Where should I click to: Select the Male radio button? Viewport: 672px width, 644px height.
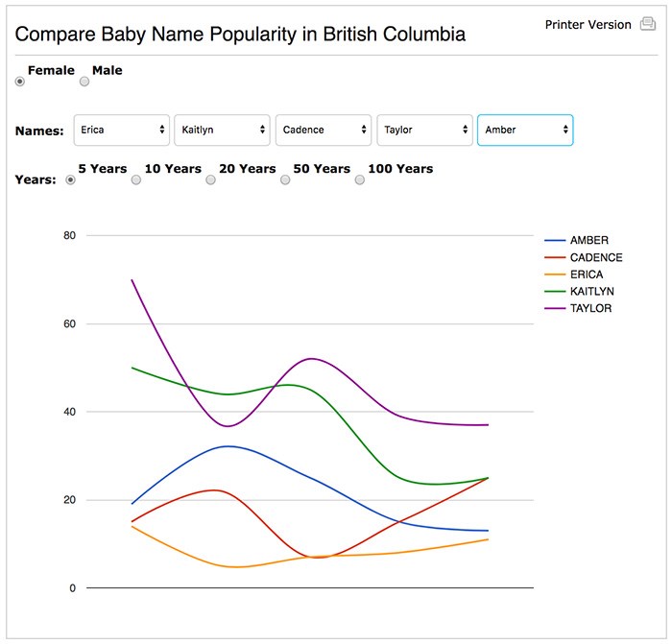point(84,82)
